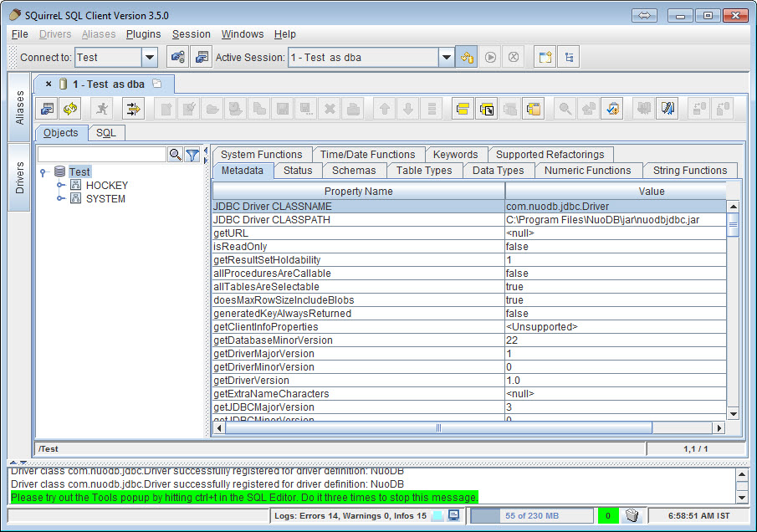Open the Drivers side panel
The width and height of the screenshot is (757, 532).
pos(19,177)
